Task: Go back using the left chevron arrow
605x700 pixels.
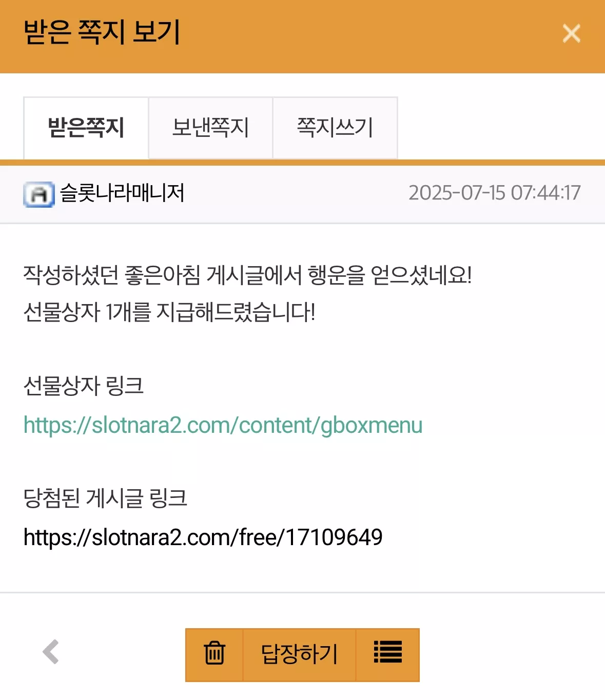Action: [51, 652]
